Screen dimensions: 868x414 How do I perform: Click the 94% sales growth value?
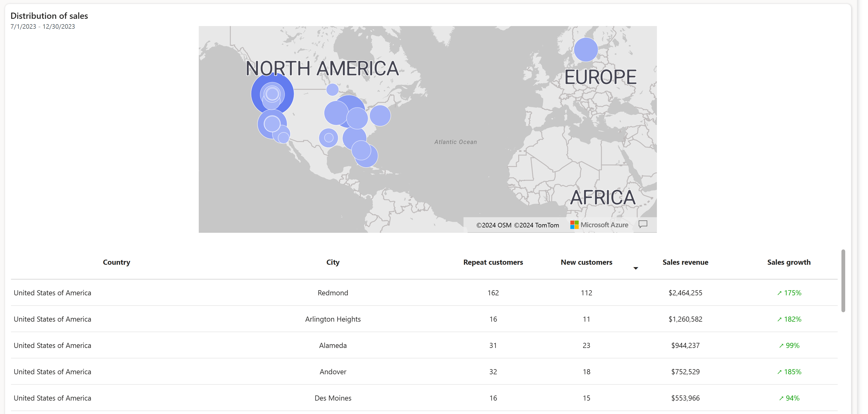(789, 398)
